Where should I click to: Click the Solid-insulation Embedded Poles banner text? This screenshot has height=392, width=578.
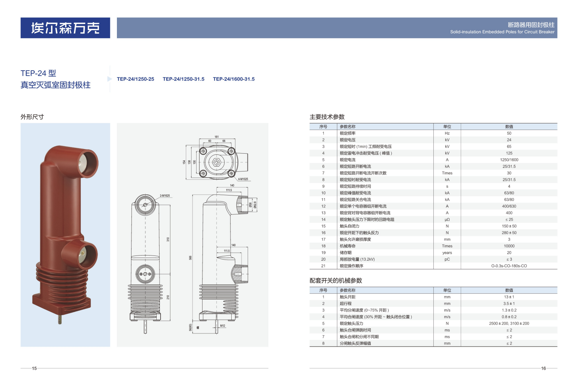(502, 32)
